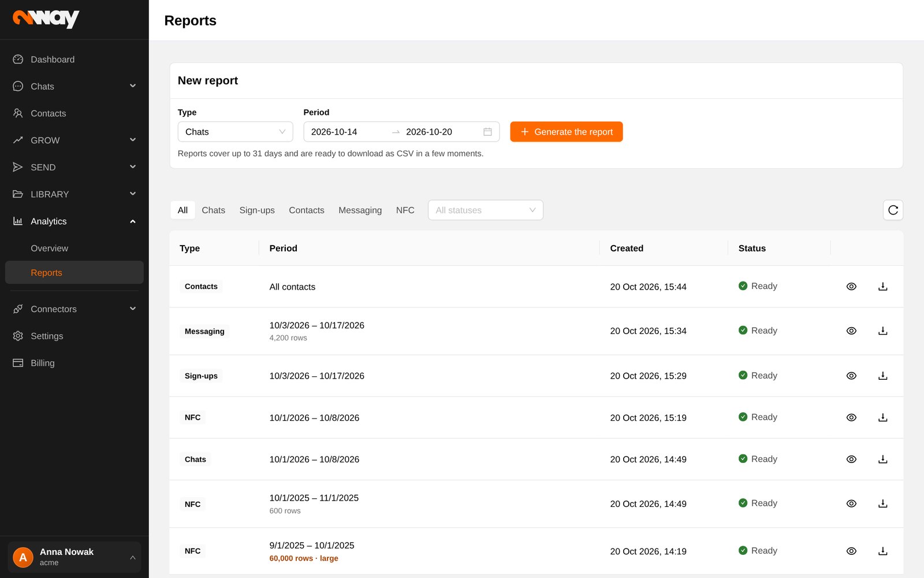Viewport: 924px width, 578px height.
Task: Preview the Sign-ups report with eye icon
Action: click(x=851, y=376)
